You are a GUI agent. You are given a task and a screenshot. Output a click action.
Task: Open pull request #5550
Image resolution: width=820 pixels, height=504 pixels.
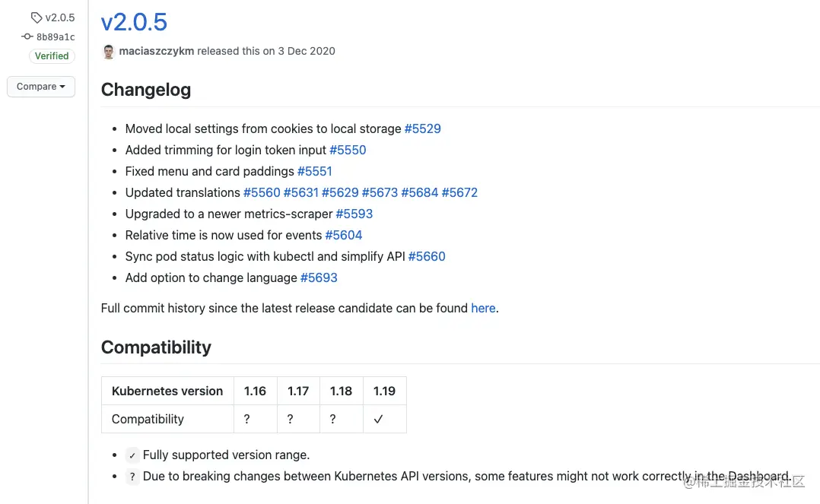348,151
